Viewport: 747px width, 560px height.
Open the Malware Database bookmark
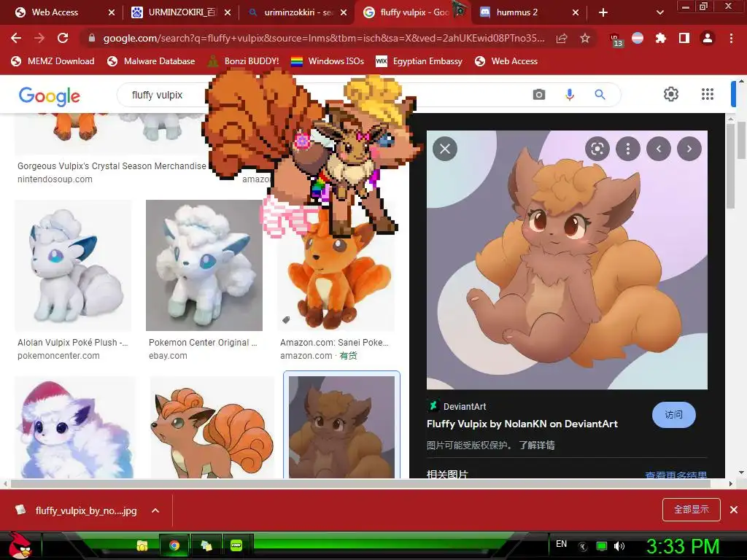point(152,61)
